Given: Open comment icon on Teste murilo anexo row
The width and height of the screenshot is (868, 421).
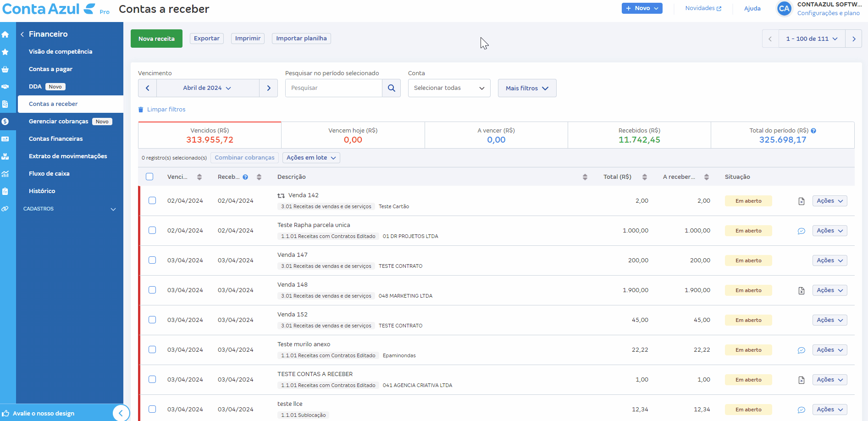Looking at the screenshot, I should point(802,350).
